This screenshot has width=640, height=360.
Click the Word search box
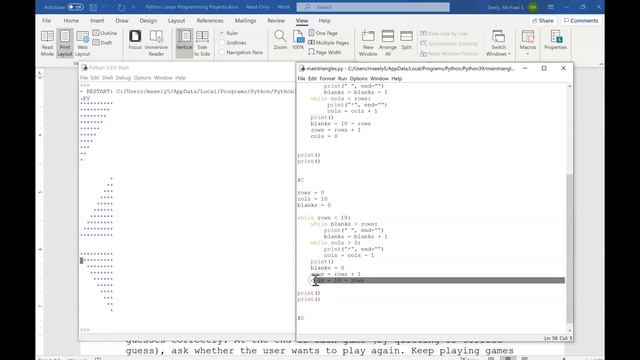(373, 7)
